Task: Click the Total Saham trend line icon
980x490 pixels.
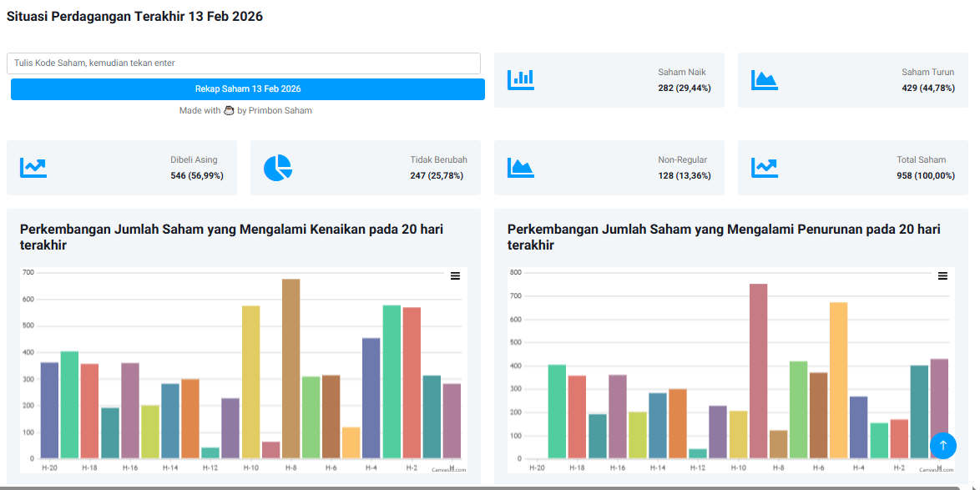Action: click(x=765, y=168)
